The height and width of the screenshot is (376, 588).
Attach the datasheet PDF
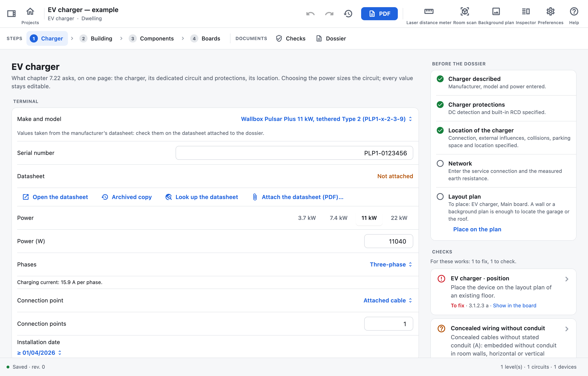(298, 197)
